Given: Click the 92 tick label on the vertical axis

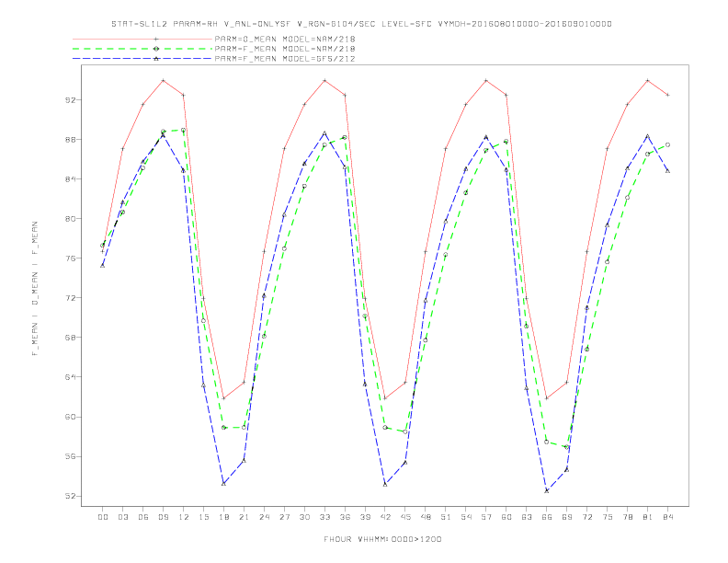Looking at the screenshot, I should pos(70,100).
